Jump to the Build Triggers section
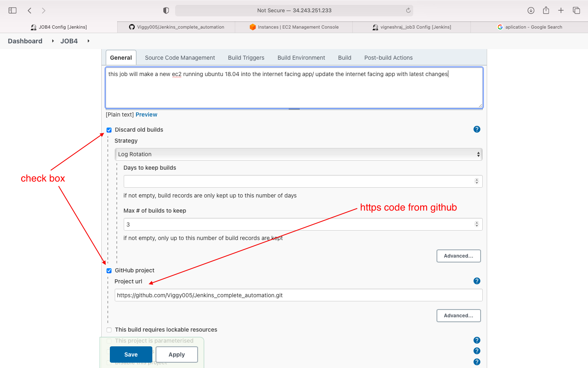Screen dimensions: 588x368 (x=246, y=58)
